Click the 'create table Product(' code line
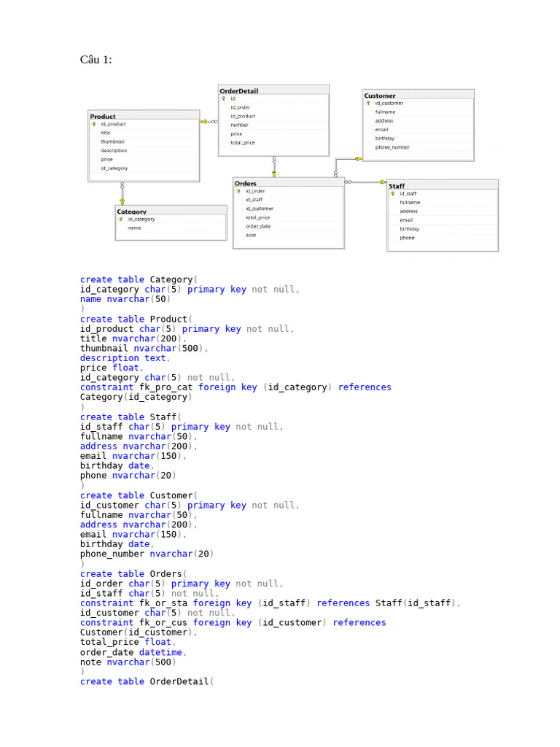 [136, 320]
